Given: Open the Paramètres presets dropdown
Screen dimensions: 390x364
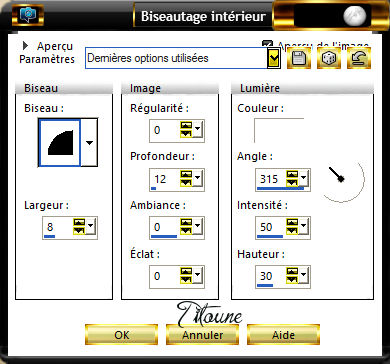Looking at the screenshot, I should (274, 58).
